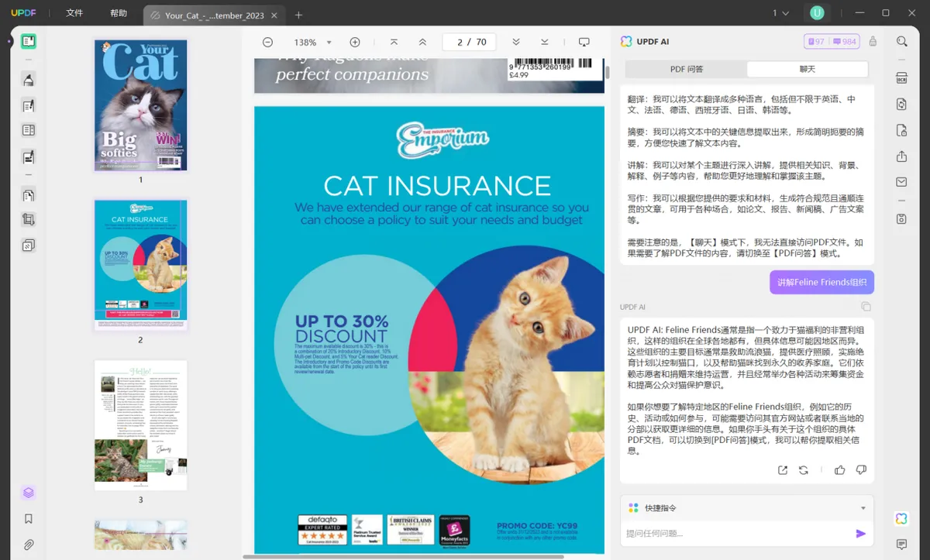This screenshot has width=930, height=560.
Task: Open the window count dropdown showing 1
Action: coord(780,13)
